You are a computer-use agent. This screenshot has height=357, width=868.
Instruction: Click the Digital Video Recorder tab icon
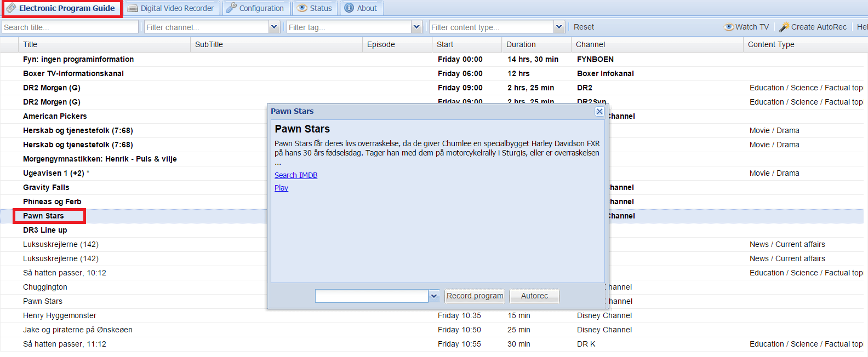[x=133, y=8]
